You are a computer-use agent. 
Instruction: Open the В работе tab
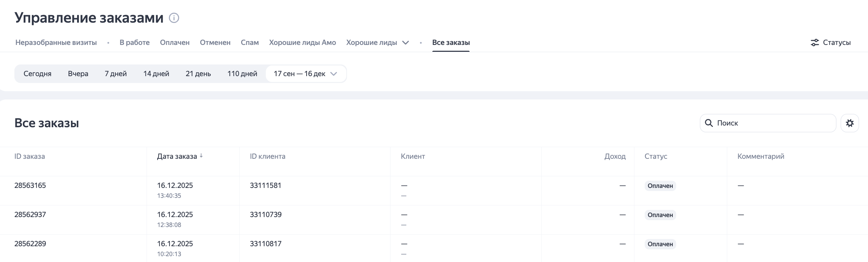(x=135, y=43)
